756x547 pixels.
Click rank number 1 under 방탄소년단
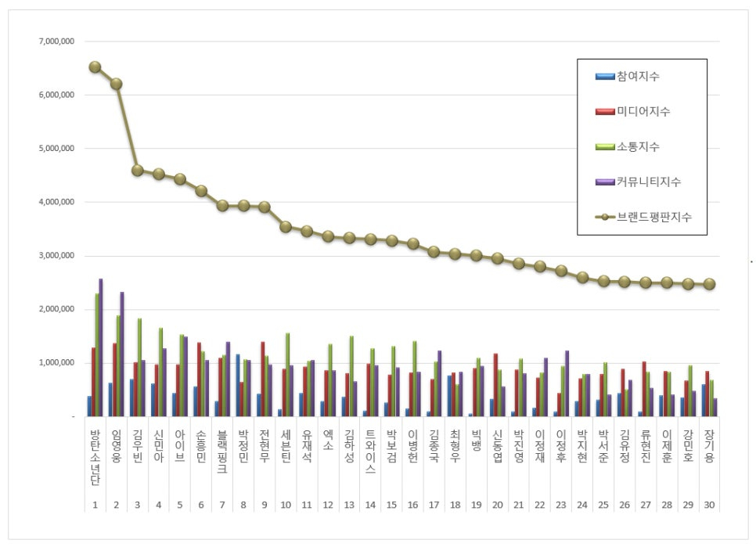click(95, 506)
